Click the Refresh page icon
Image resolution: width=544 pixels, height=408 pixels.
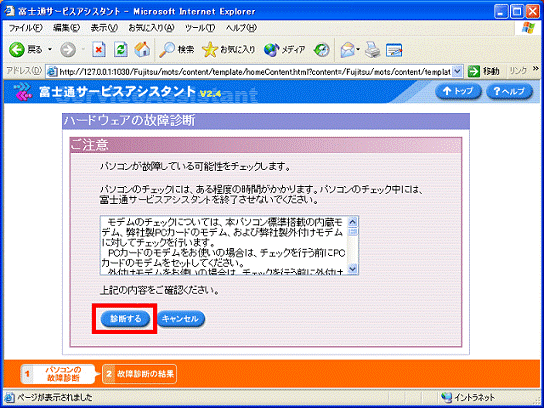(x=121, y=50)
